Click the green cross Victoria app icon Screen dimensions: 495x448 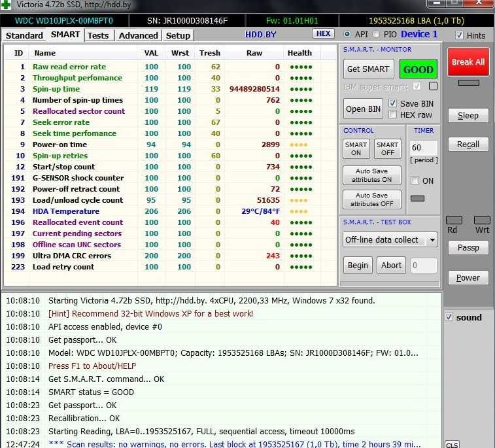5,5
